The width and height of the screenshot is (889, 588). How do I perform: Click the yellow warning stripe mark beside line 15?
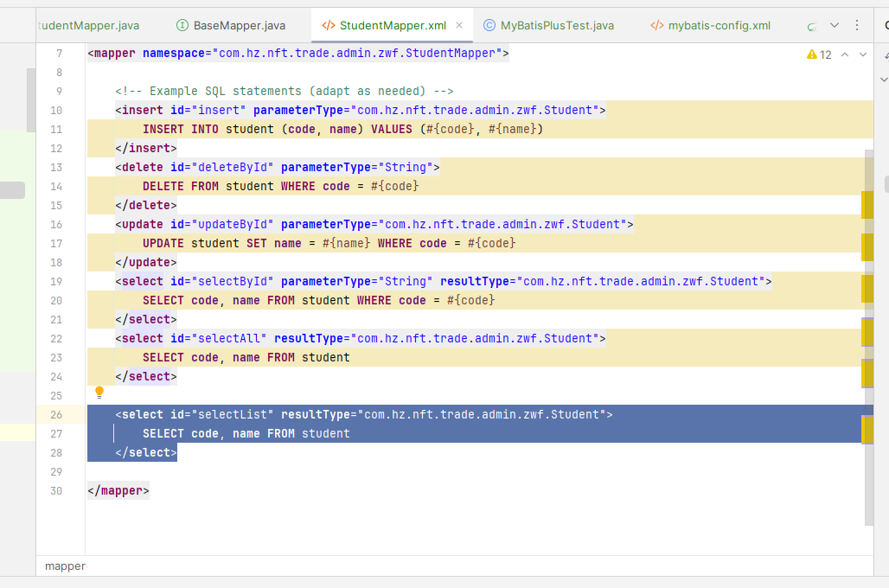pyautogui.click(x=867, y=205)
